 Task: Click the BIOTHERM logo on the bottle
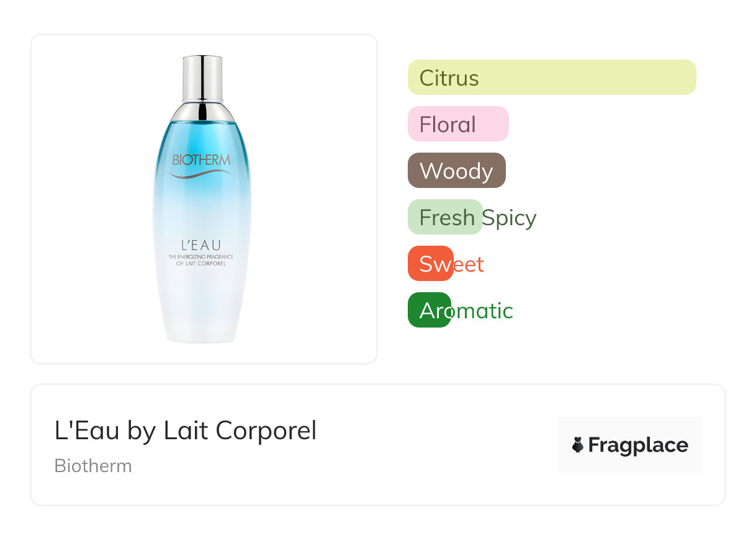201,160
